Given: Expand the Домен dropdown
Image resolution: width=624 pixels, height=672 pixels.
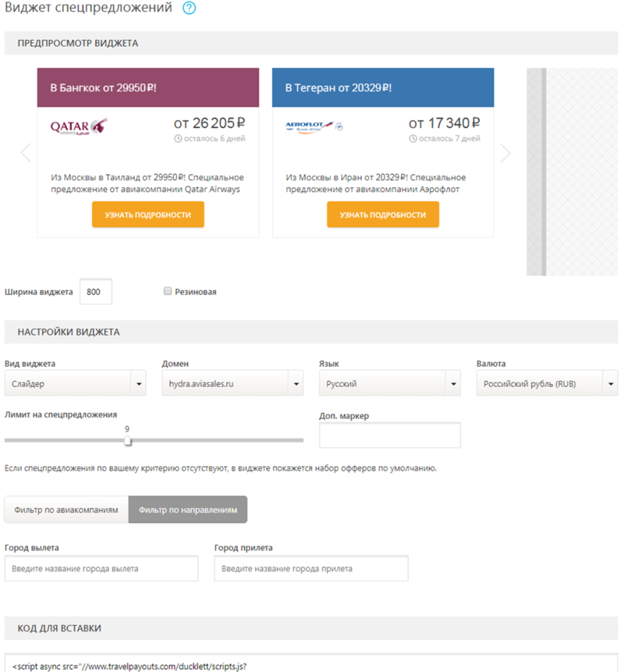Looking at the screenshot, I should coord(232,384).
